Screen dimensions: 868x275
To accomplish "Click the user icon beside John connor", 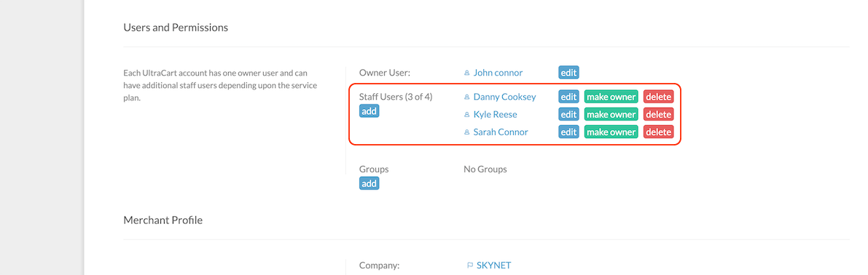I will pyautogui.click(x=466, y=73).
